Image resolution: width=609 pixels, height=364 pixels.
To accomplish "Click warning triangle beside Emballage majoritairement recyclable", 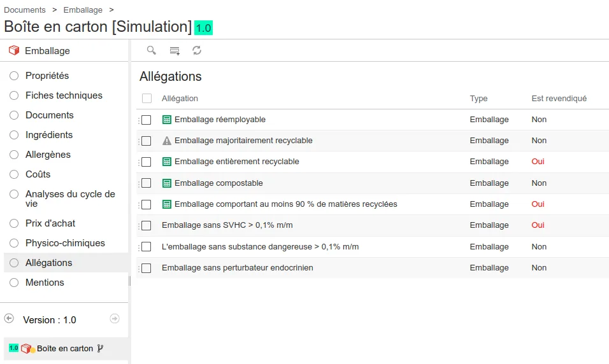I will (167, 141).
